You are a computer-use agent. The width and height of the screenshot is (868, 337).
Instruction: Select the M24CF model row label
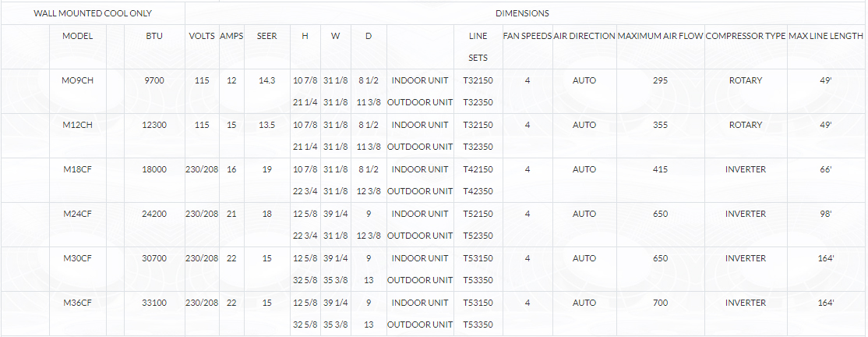point(77,214)
